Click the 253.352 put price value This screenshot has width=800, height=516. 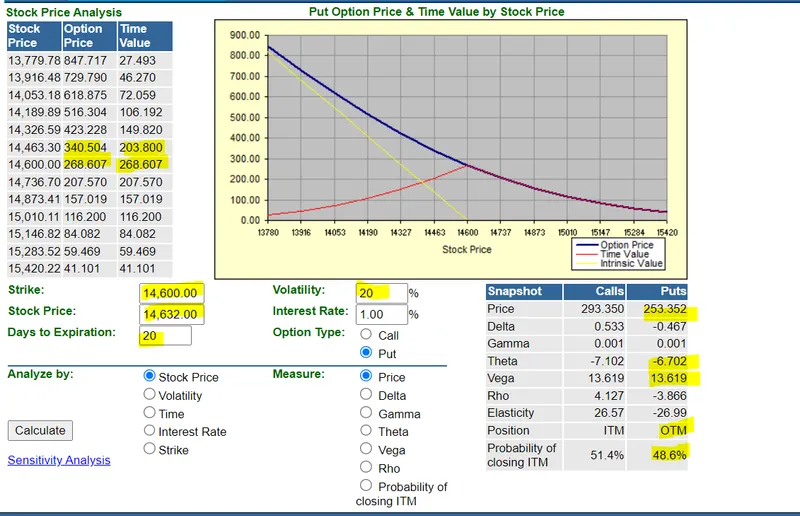(x=657, y=309)
